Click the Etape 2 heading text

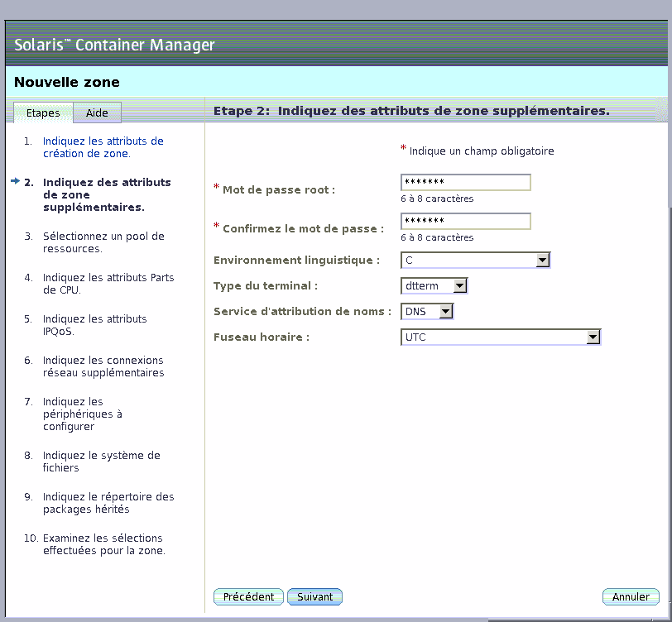[411, 111]
